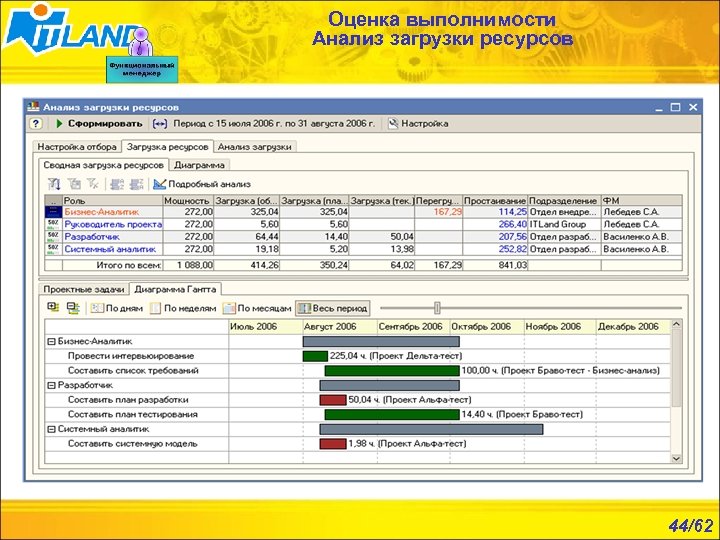Open the Проектные задачи tab
Image resolution: width=720 pixels, height=540 pixels.
(84, 290)
